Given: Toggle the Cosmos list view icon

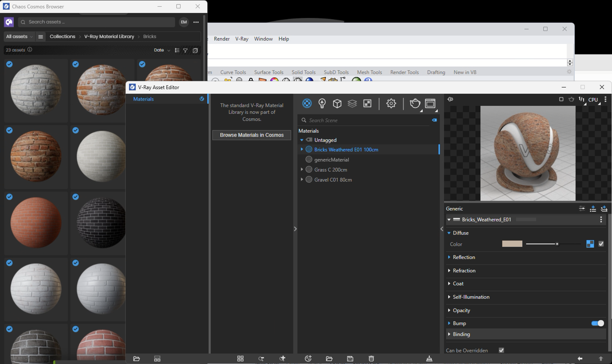Looking at the screenshot, I should pos(177,50).
